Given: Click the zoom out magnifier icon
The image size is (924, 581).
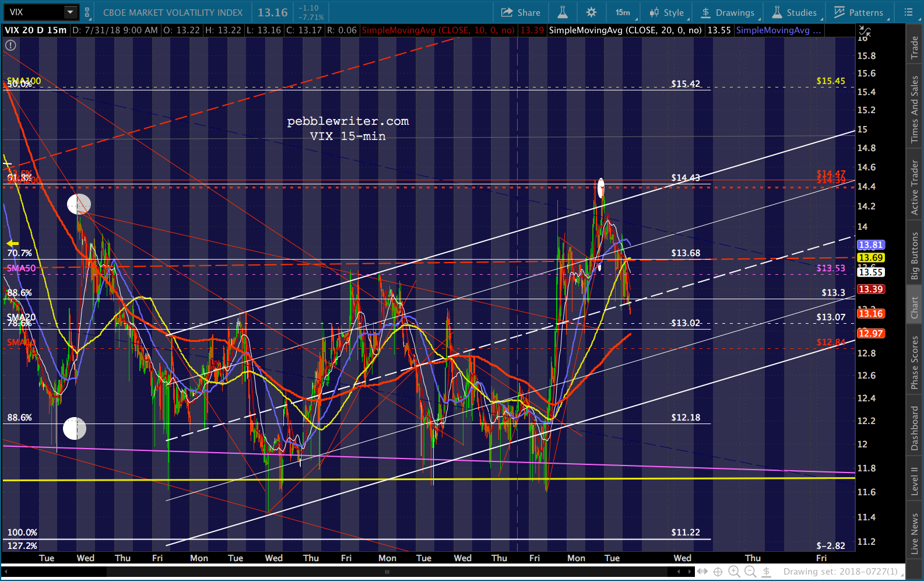Looking at the screenshot, I should (x=751, y=572).
